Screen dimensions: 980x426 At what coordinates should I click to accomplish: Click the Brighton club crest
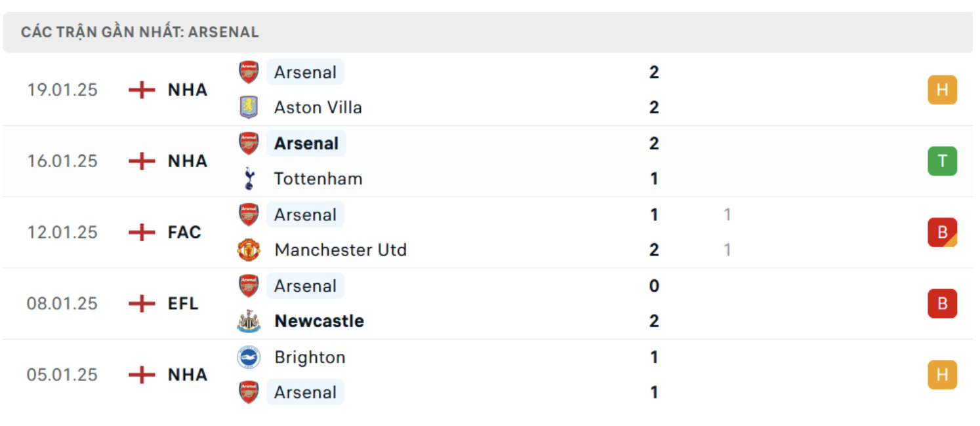[x=249, y=357]
